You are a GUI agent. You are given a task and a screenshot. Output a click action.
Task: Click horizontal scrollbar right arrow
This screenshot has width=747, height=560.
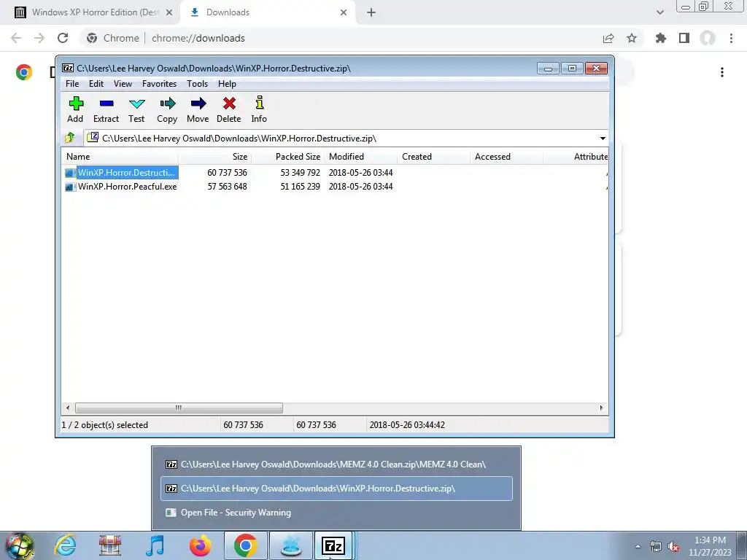coord(601,408)
